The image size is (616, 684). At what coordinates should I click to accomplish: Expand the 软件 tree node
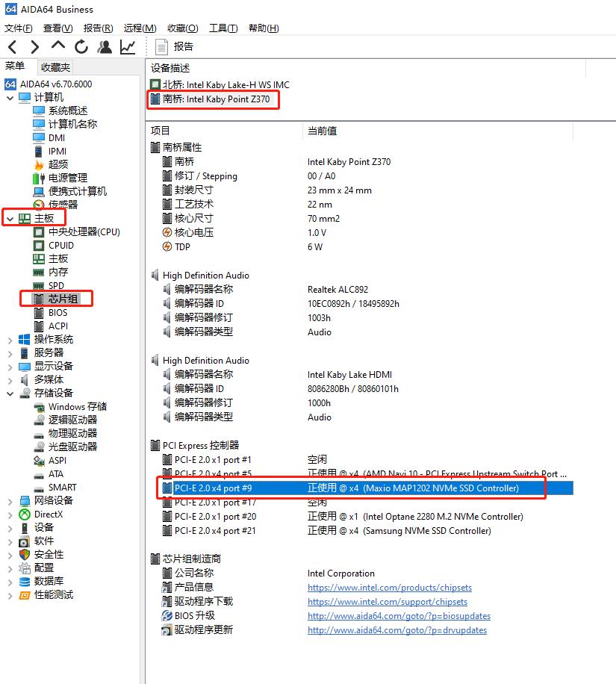10,542
